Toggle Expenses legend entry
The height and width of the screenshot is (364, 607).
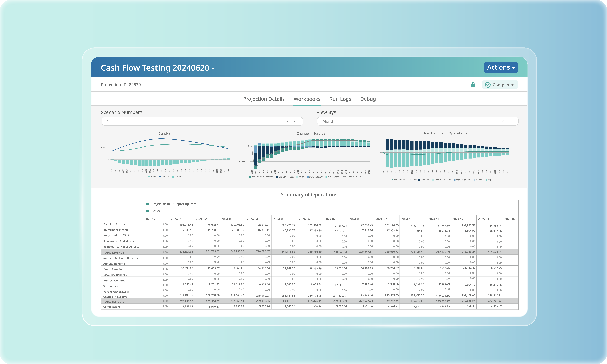point(491,180)
